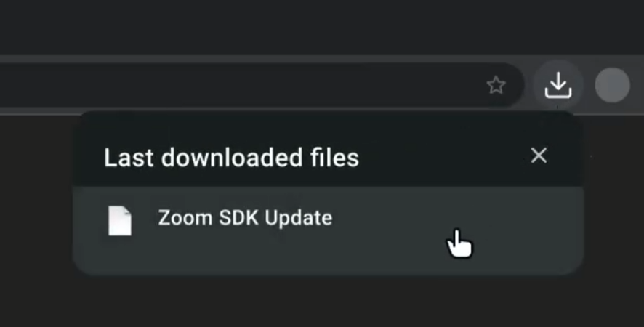This screenshot has height=327, width=644.
Task: Open the Zoom SDK Update file
Action: point(245,218)
